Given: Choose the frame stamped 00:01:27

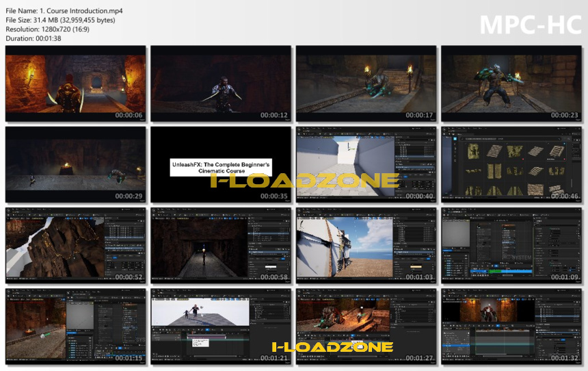Looking at the screenshot, I should pos(366,327).
